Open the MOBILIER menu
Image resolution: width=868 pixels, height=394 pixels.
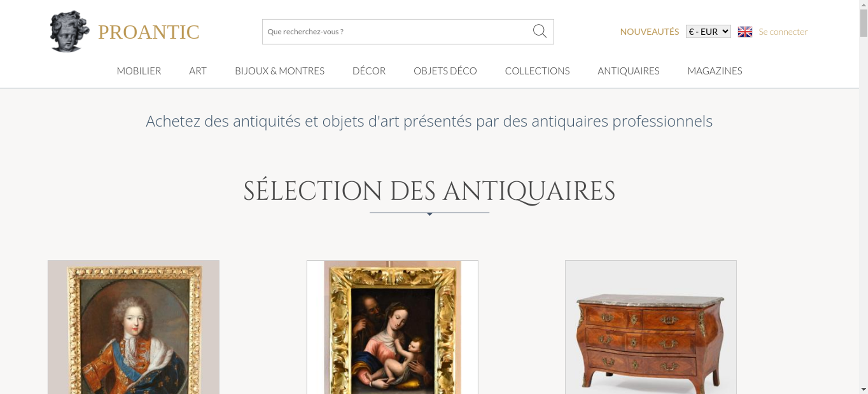point(139,71)
